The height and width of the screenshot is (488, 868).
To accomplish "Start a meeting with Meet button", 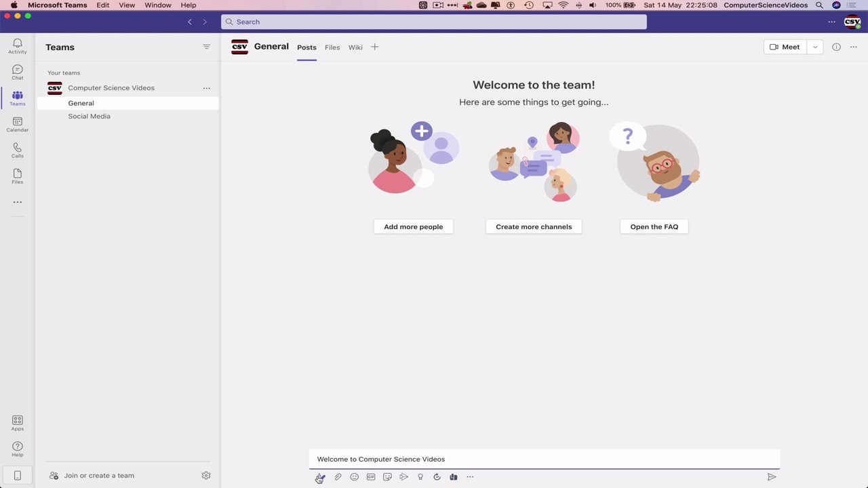I will (x=785, y=47).
